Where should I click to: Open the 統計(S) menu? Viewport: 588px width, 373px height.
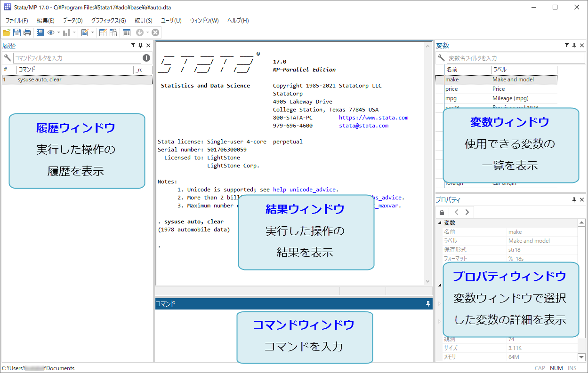point(144,21)
